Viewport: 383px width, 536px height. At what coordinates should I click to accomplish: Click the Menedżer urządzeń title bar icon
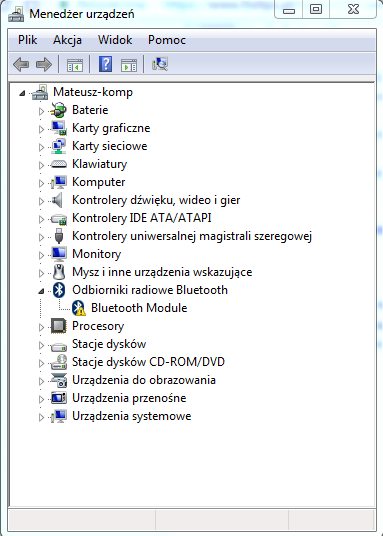point(16,14)
